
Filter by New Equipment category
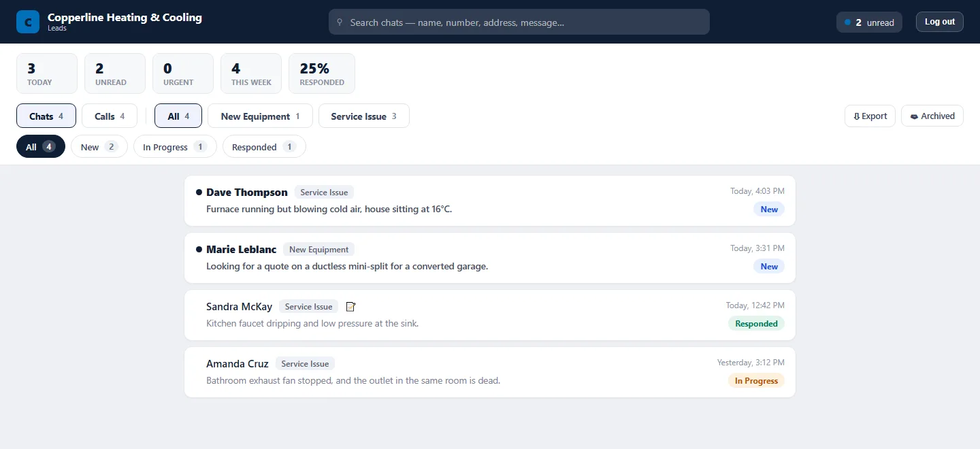(260, 116)
